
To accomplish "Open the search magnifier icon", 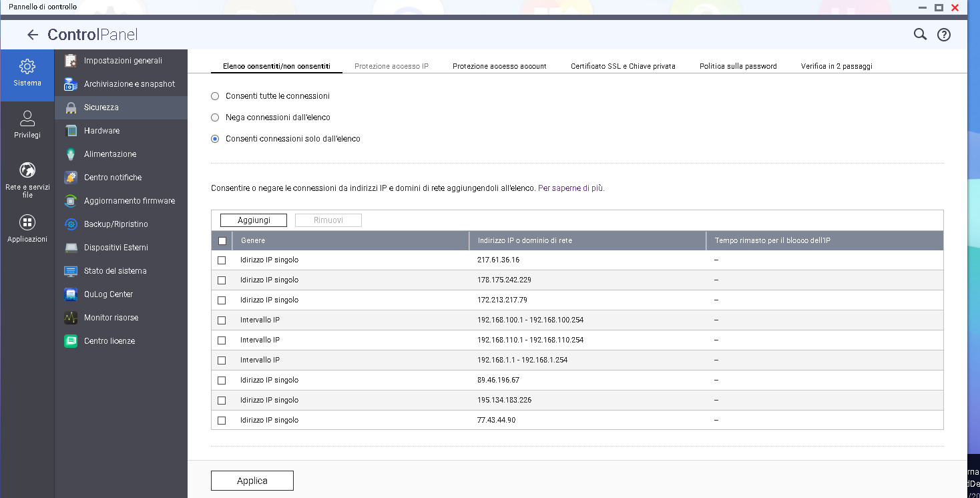I will pyautogui.click(x=920, y=35).
